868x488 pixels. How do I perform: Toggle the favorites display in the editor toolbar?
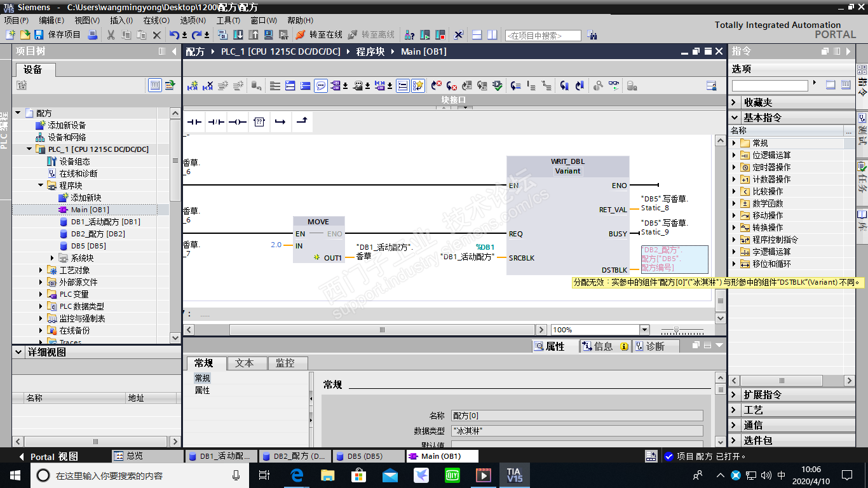(417, 85)
